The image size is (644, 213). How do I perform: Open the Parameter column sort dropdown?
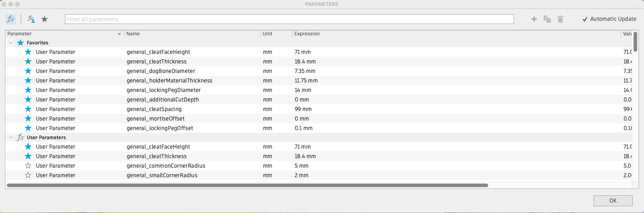pos(119,34)
